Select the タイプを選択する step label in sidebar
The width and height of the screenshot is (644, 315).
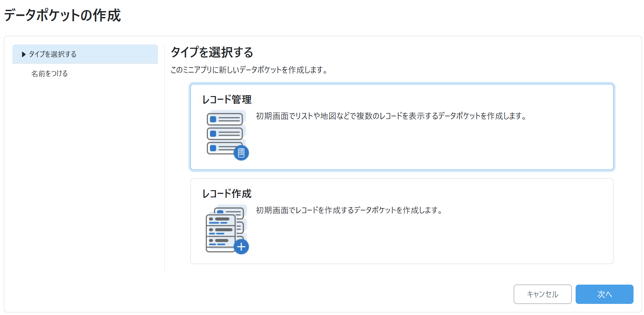point(53,54)
